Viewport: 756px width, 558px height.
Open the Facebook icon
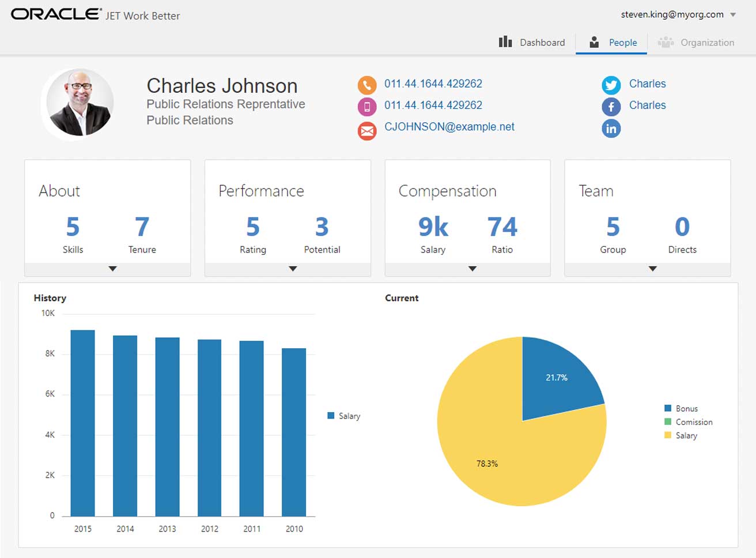(x=611, y=107)
